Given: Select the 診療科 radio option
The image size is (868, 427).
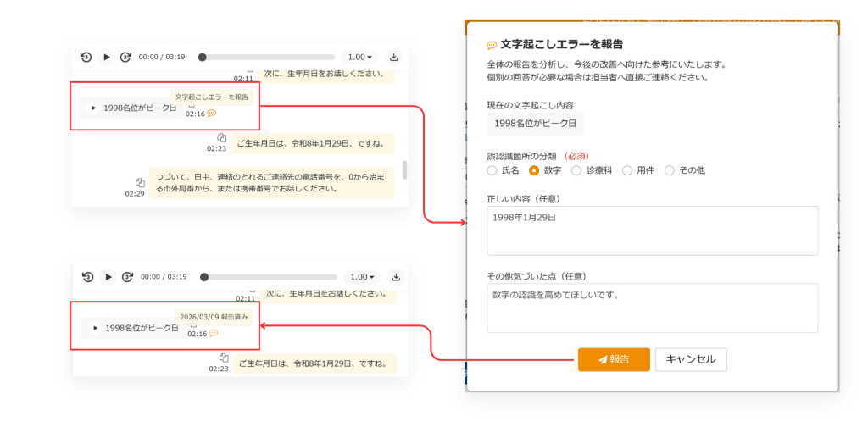Looking at the screenshot, I should (577, 170).
